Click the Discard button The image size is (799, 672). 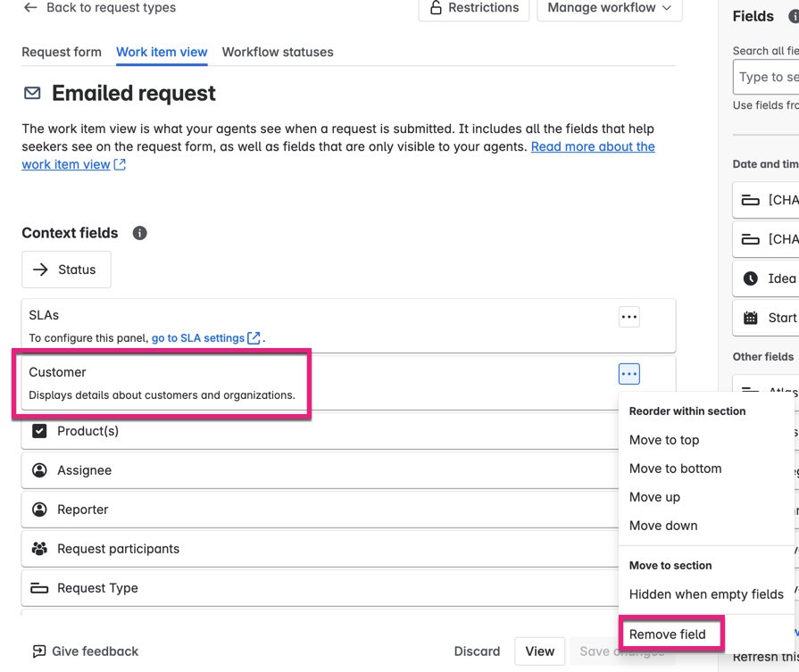pos(477,651)
